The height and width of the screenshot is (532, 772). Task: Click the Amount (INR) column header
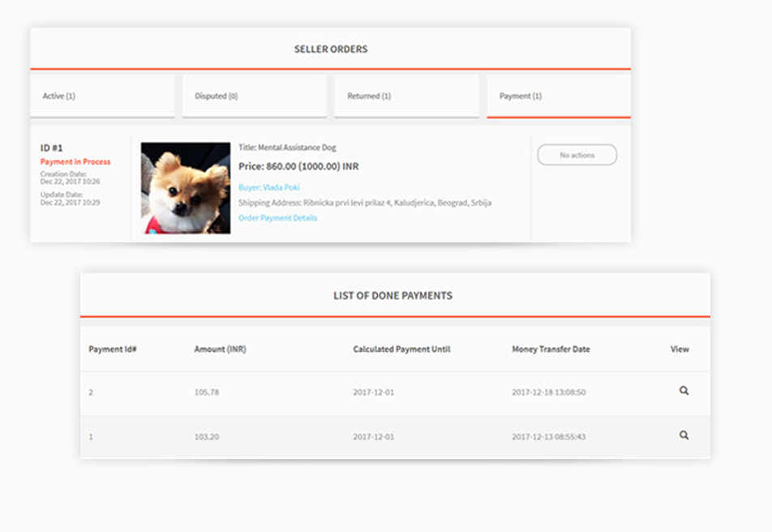point(220,350)
